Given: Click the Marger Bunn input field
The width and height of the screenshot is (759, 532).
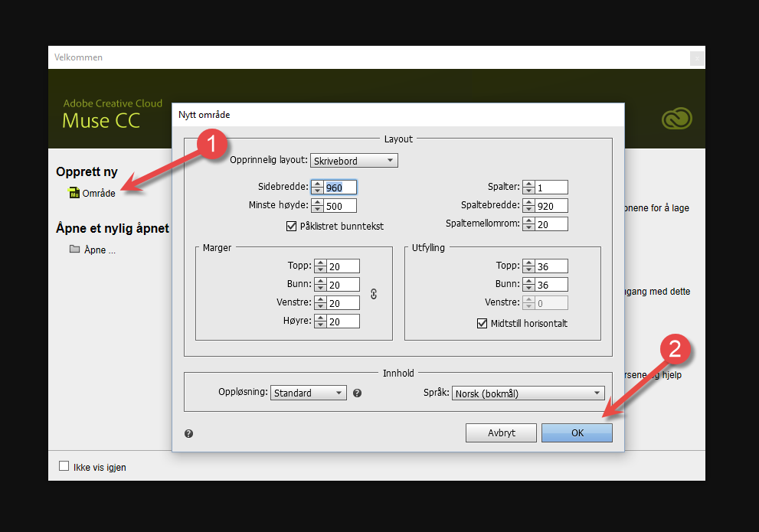Looking at the screenshot, I should pos(343,285).
